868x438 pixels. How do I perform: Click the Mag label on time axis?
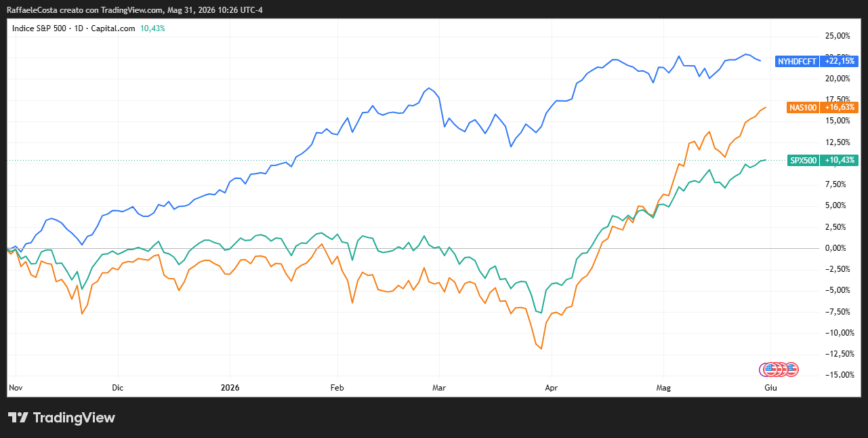tap(663, 388)
